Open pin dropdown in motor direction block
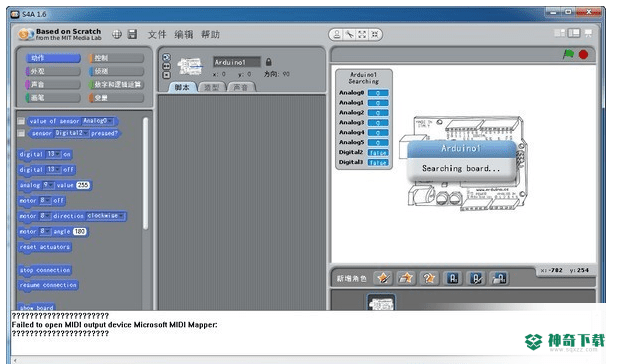Screen dimensions: 617x364 pyautogui.click(x=45, y=216)
